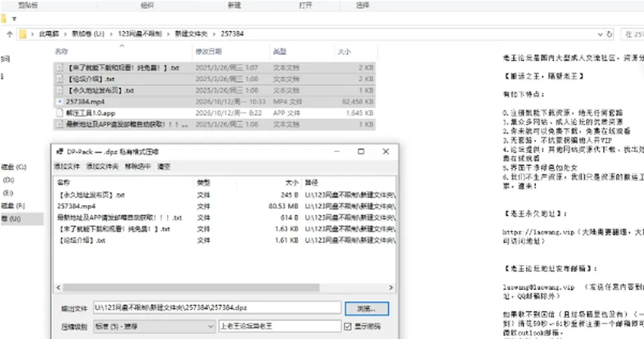Select 解压工具1.0.app file name in Explorer
This screenshot has width=644, height=339.
click(91, 113)
